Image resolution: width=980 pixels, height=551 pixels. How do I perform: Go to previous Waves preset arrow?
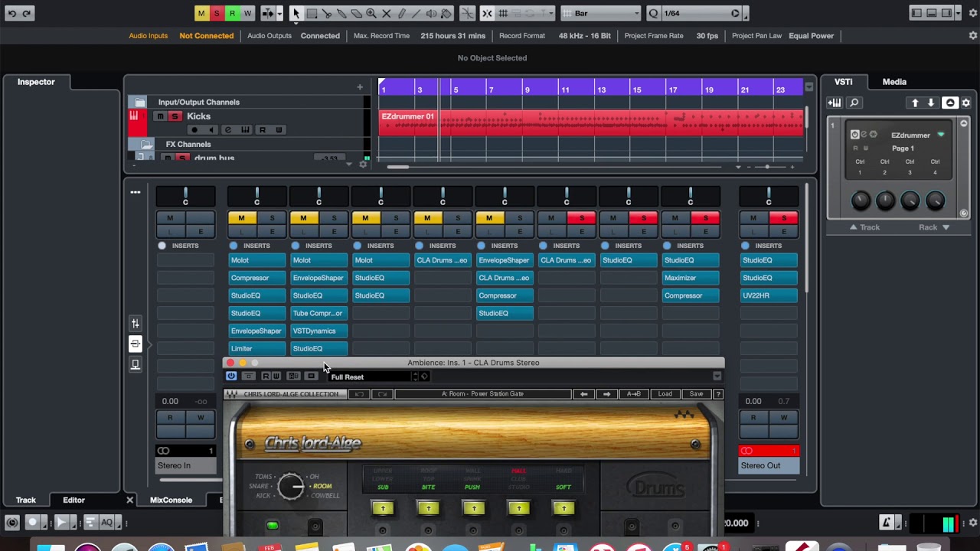[x=584, y=394]
